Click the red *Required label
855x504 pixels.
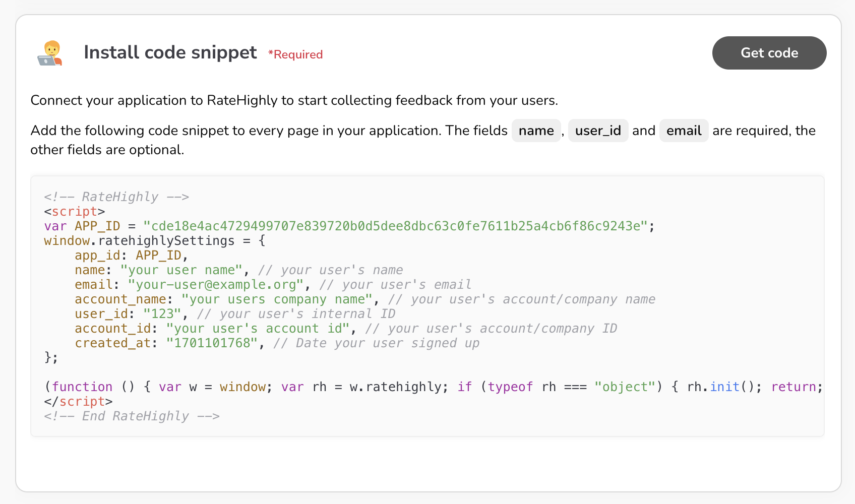pos(295,54)
